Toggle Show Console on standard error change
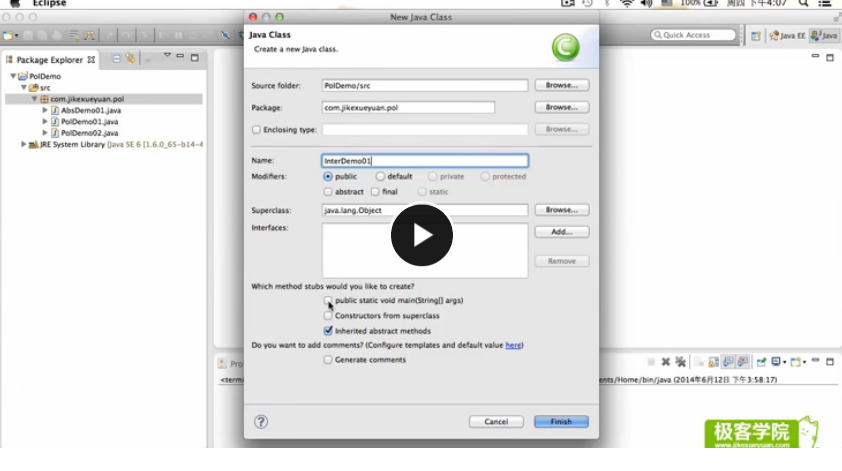Screen dimensions: 842x471 [x=743, y=362]
